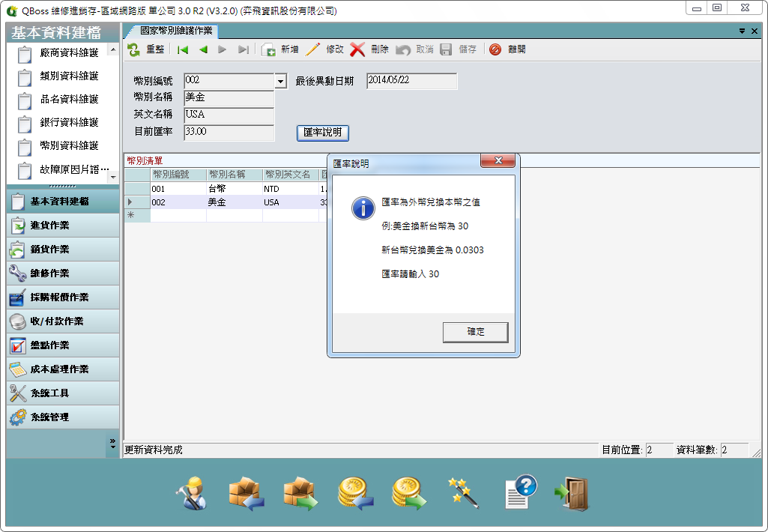Screen dimensions: 768x532
Task: Open the repair worker shortcut icon
Action: coord(193,493)
